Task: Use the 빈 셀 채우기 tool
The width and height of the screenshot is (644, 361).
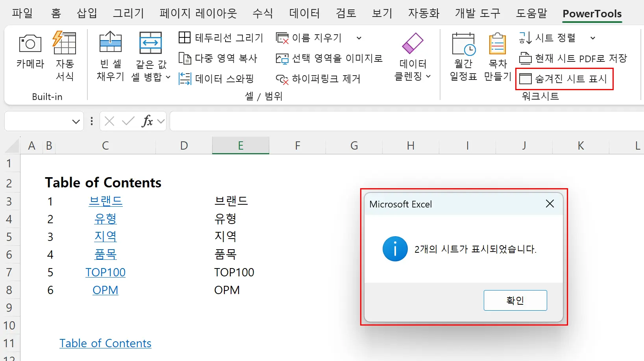Action: [x=110, y=55]
